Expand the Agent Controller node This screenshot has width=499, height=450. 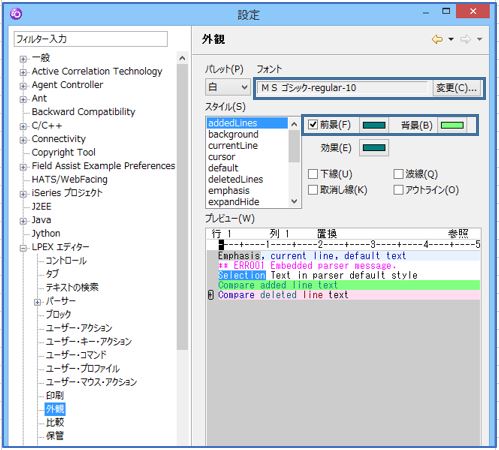coord(23,86)
